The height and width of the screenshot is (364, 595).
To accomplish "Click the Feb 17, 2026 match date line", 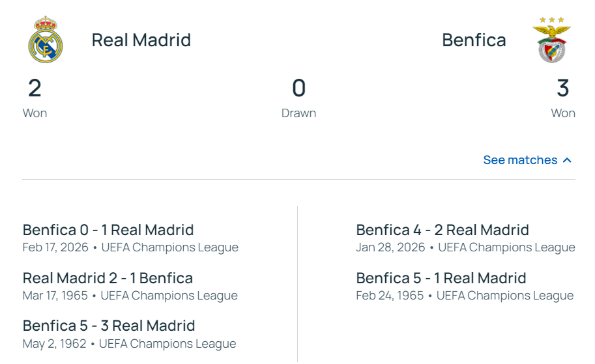I will click(x=130, y=247).
